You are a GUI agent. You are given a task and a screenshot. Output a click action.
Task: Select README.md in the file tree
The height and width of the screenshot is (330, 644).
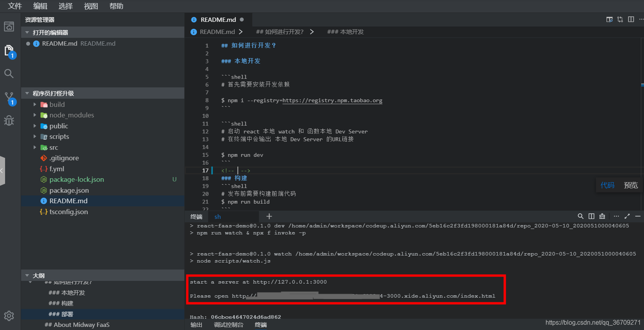pyautogui.click(x=68, y=201)
